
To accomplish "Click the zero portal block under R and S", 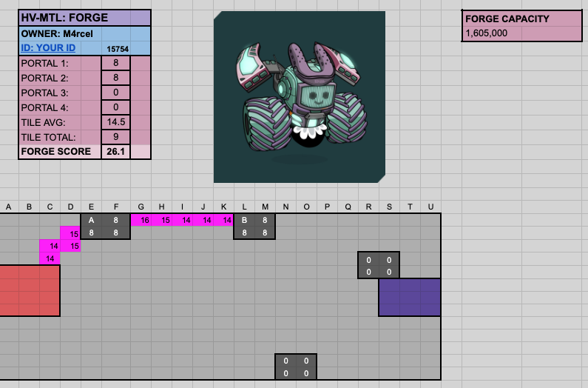I will click(x=379, y=265).
